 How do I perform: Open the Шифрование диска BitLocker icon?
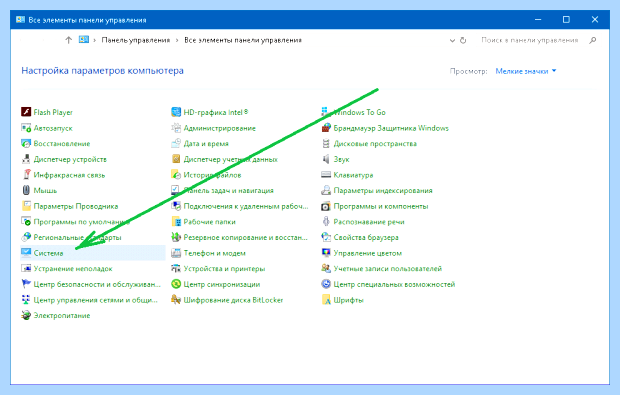pyautogui.click(x=176, y=300)
